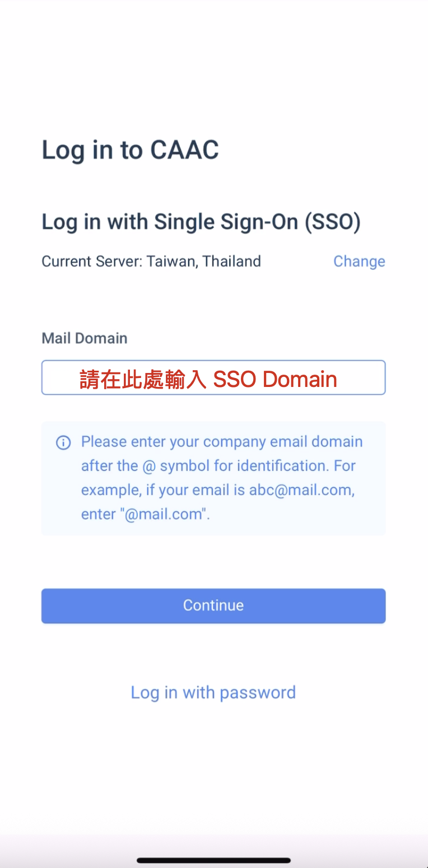Screen dimensions: 428x868
Task: Tap the red 請在此處輸入 SSO Domain placeholder text
Action: [208, 379]
